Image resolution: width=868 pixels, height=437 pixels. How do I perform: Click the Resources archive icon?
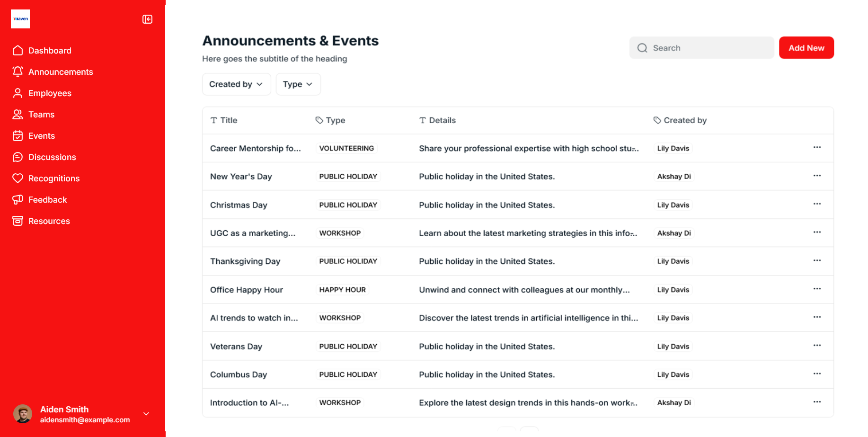point(18,221)
